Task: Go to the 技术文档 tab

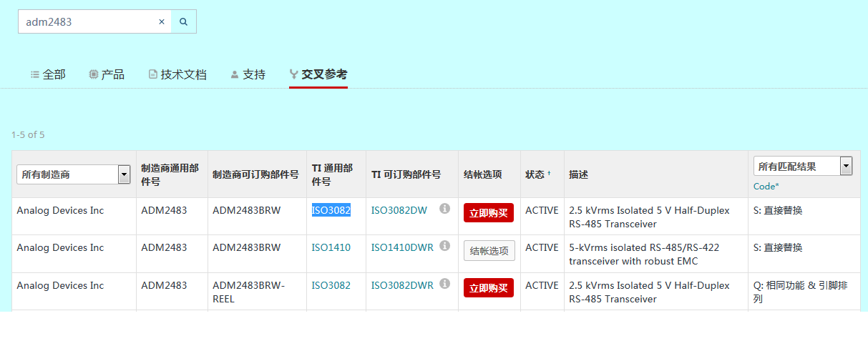Action: click(177, 74)
